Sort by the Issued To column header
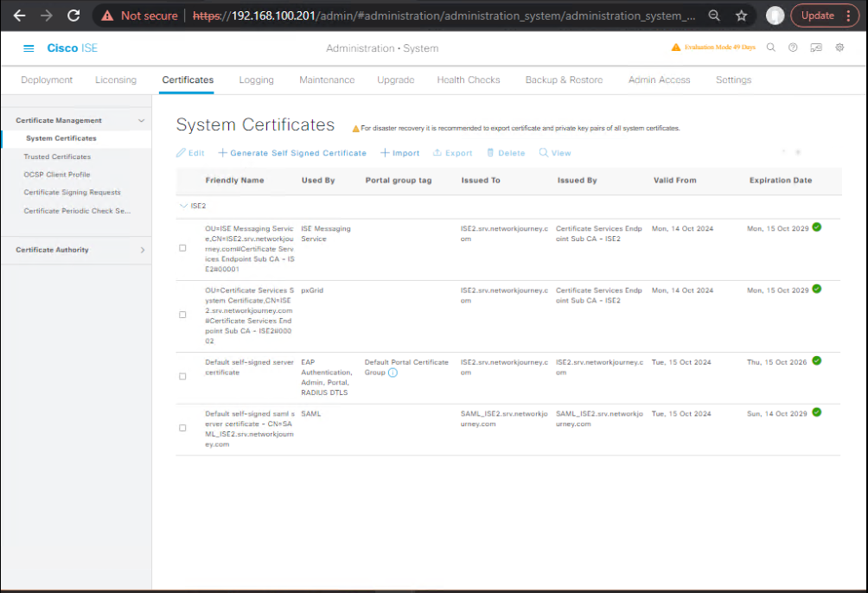Viewport: 868px width, 593px height. [x=481, y=181]
